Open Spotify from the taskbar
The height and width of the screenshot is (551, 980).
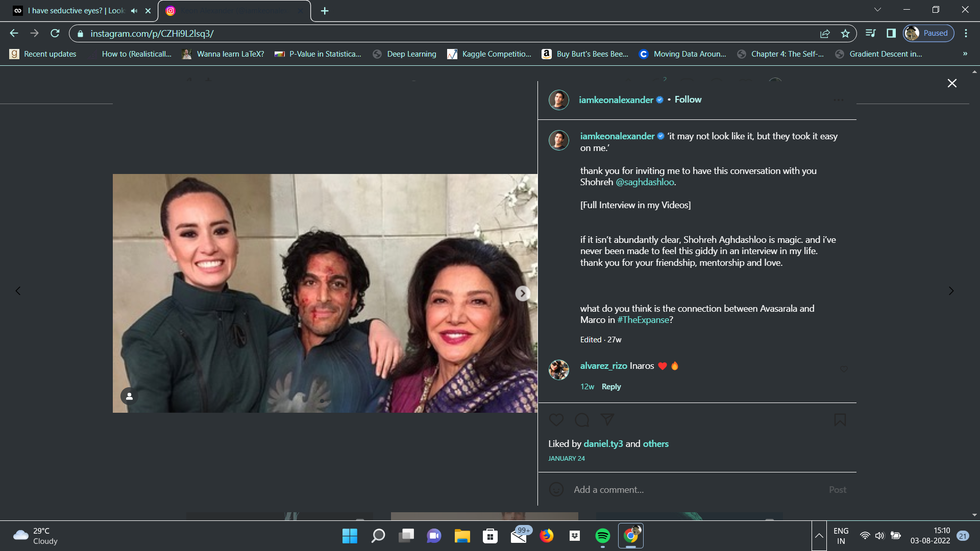pos(602,536)
